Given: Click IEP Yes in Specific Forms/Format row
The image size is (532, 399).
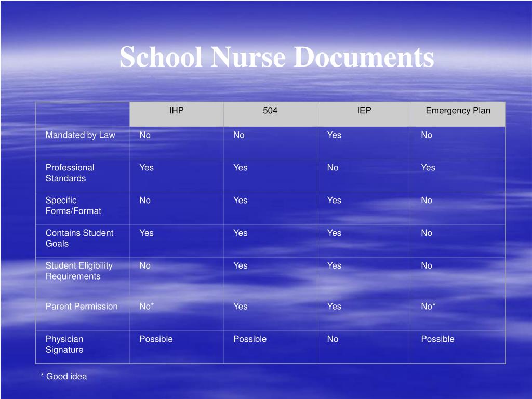Looking at the screenshot, I should coord(334,200).
